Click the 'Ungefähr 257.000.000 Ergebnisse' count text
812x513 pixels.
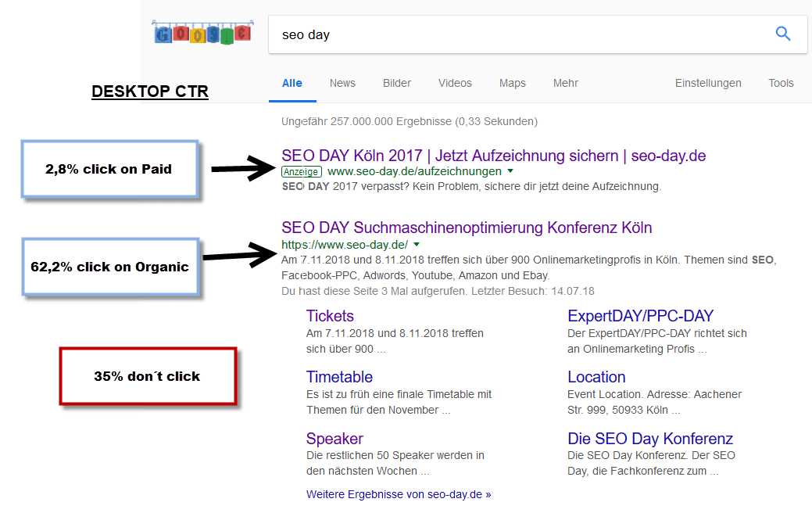[410, 121]
